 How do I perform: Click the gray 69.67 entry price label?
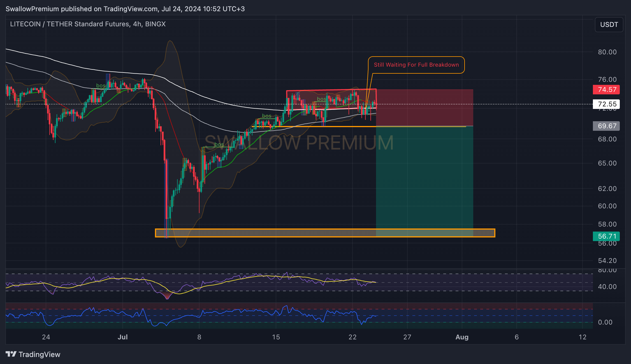pyautogui.click(x=606, y=126)
